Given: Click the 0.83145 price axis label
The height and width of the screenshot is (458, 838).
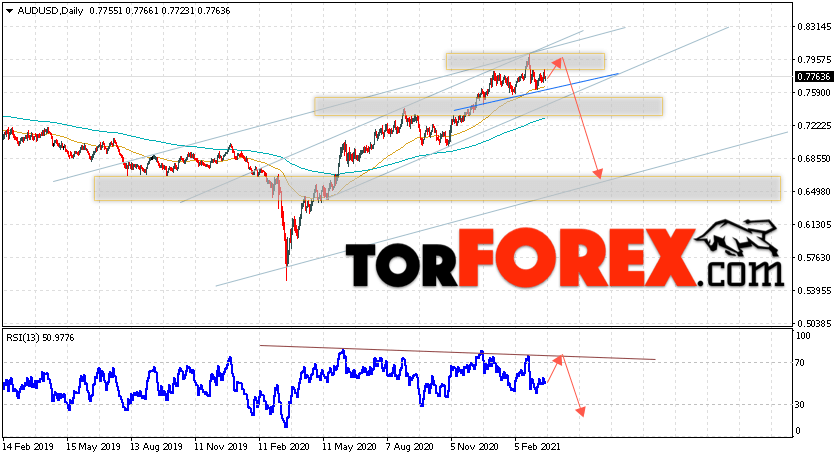Looking at the screenshot, I should click(814, 27).
